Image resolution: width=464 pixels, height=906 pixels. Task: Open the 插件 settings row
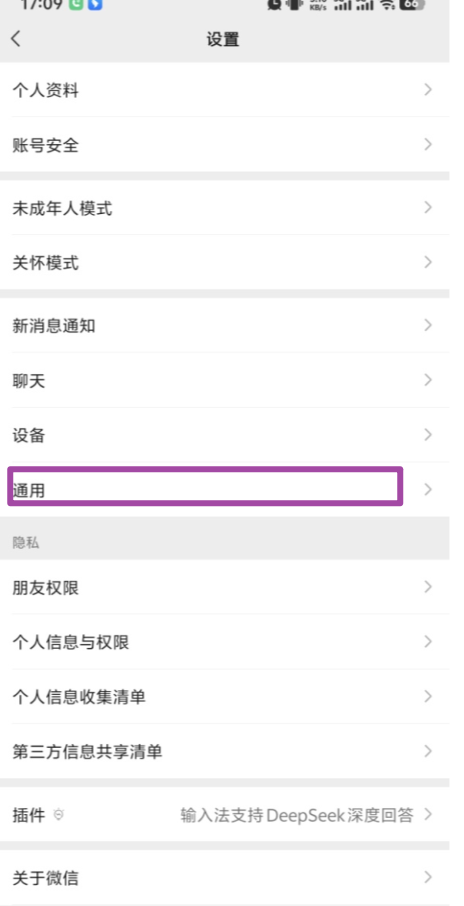tap(224, 815)
